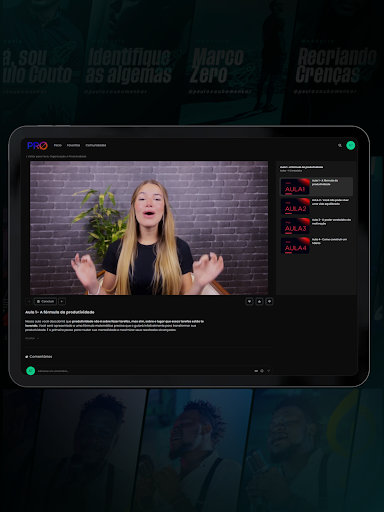Click the PRO logo

click(x=37, y=146)
